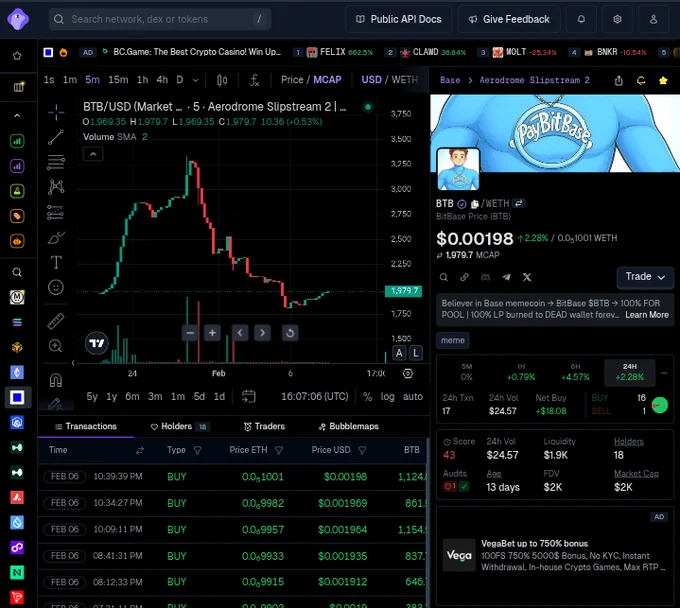Select the crosshair cursor tool

(56, 112)
